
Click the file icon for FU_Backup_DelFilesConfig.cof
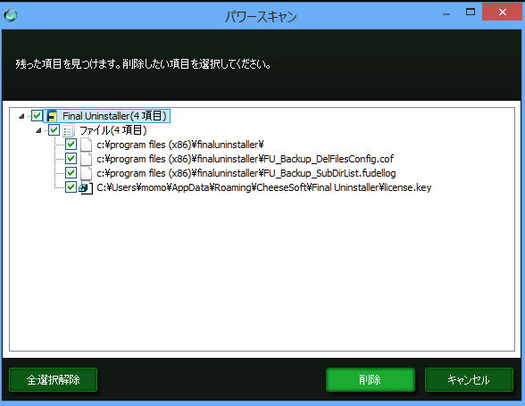coord(86,159)
